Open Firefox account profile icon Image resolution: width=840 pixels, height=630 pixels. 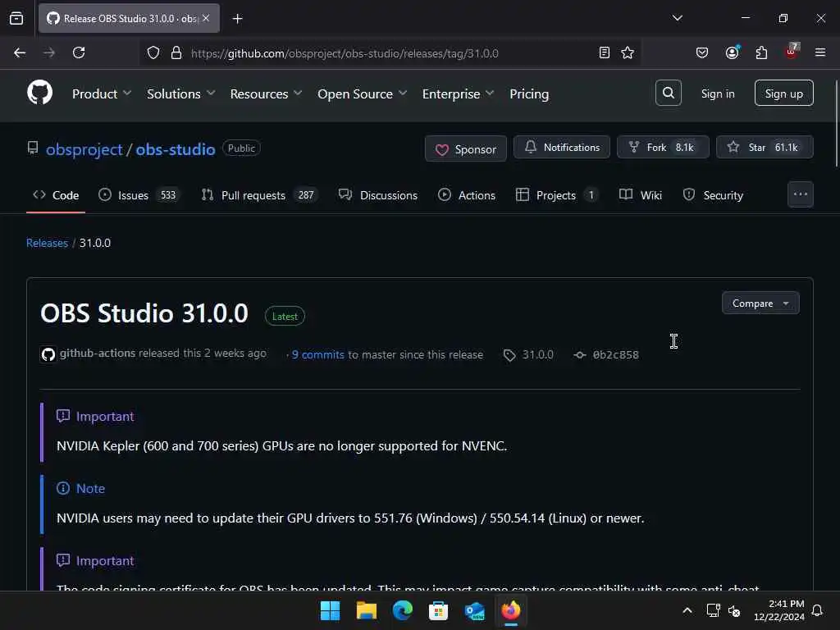click(732, 52)
